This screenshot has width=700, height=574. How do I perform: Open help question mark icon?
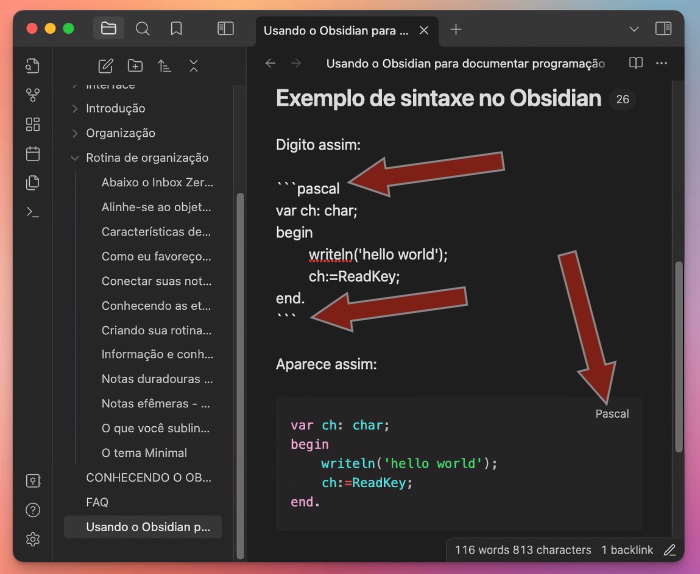pos(33,510)
